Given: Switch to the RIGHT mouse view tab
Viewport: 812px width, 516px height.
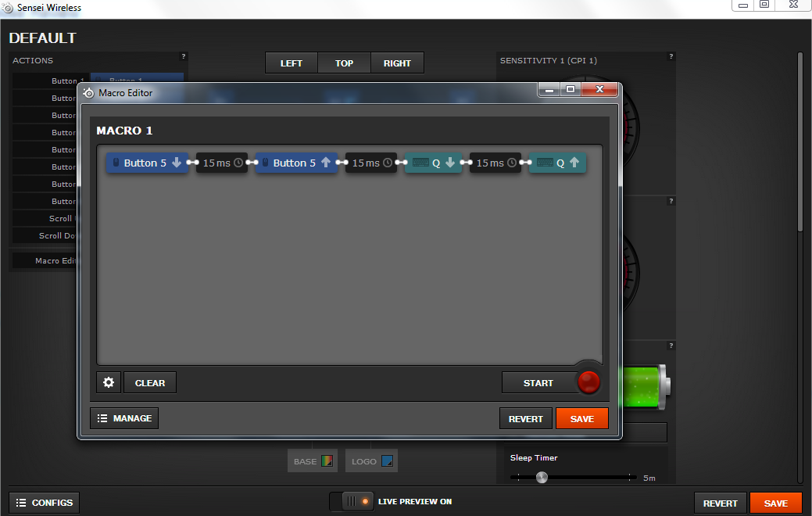Looking at the screenshot, I should pos(397,63).
